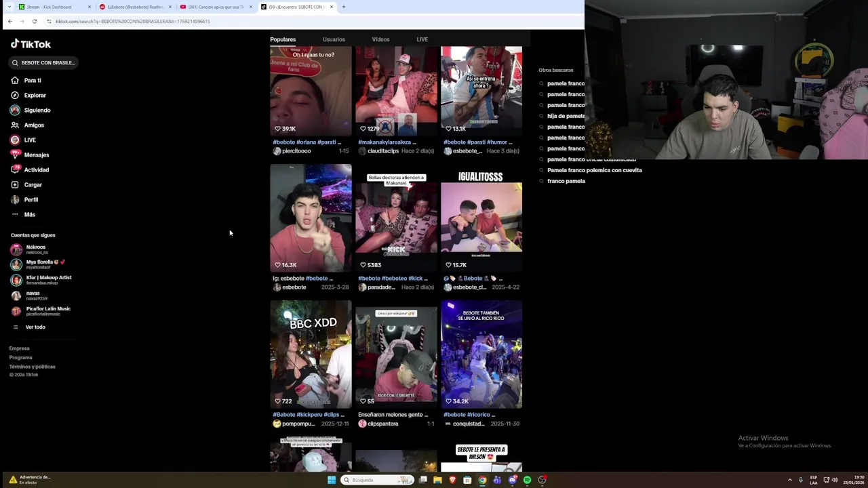Click the Windows Búsqueda search box
The image size is (868, 488).
coord(378,480)
